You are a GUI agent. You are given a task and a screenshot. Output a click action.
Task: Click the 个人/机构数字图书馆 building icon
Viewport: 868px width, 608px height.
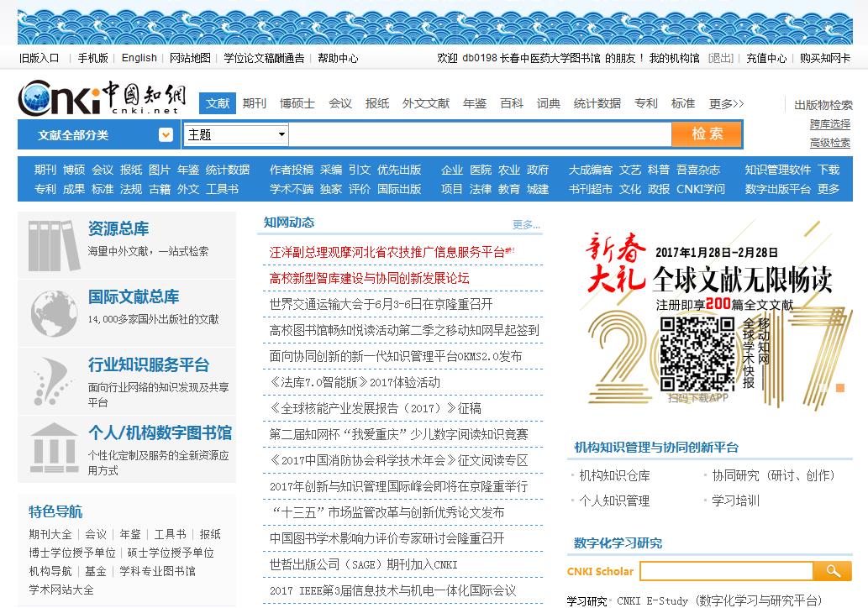point(54,448)
